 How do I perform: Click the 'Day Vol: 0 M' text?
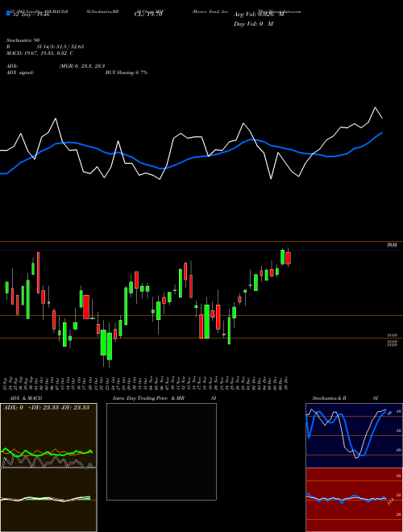(x=253, y=23)
